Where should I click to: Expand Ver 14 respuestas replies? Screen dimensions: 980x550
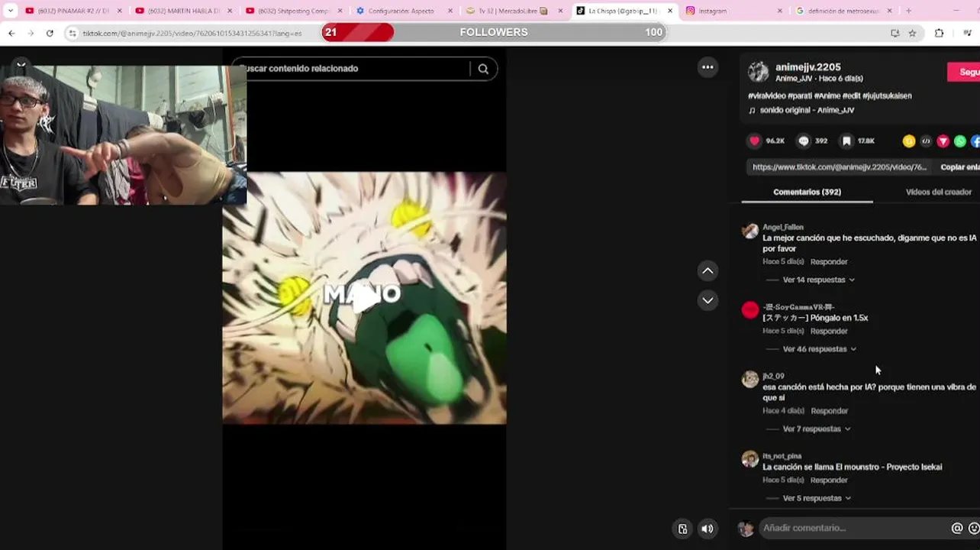click(x=818, y=280)
